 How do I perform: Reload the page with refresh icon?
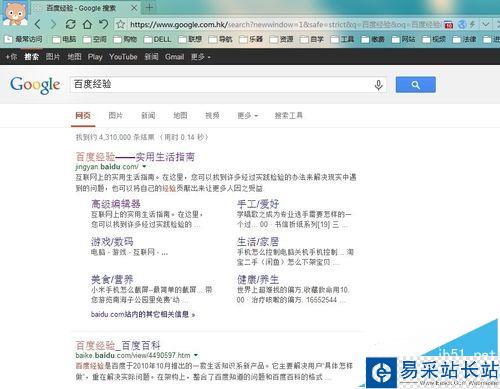(x=70, y=24)
